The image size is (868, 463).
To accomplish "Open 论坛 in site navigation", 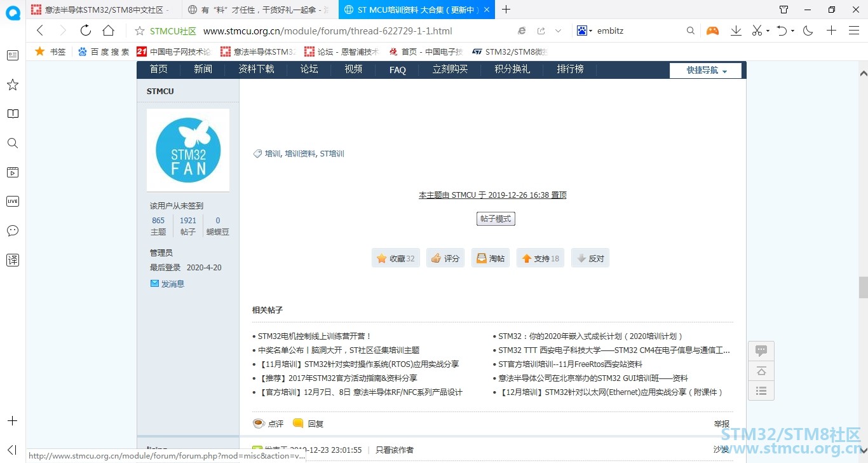I will click(x=309, y=69).
